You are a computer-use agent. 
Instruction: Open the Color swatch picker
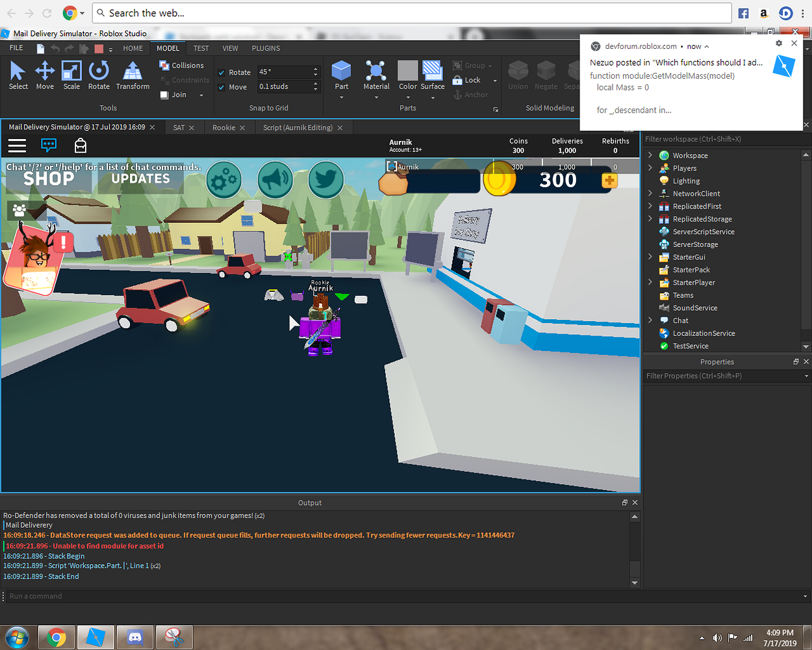tap(407, 71)
